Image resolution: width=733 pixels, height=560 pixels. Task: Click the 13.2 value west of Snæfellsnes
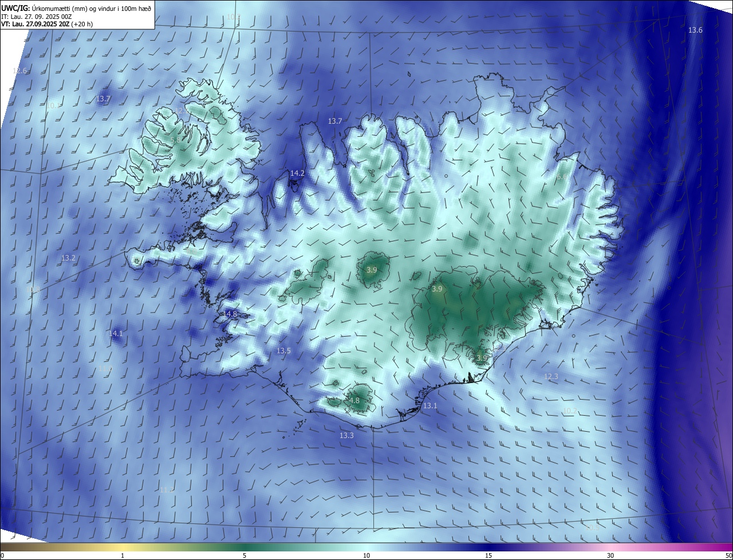[x=68, y=258]
